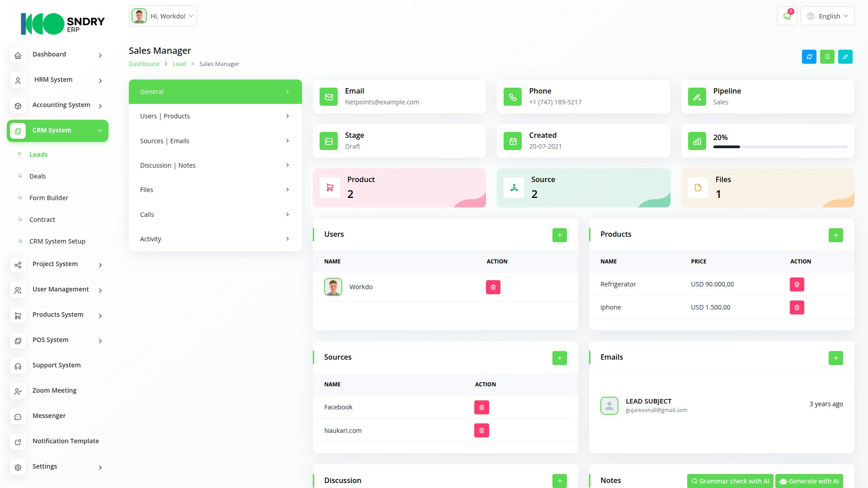Click the Generate with AI button
The width and height of the screenshot is (868, 488).
tap(809, 481)
